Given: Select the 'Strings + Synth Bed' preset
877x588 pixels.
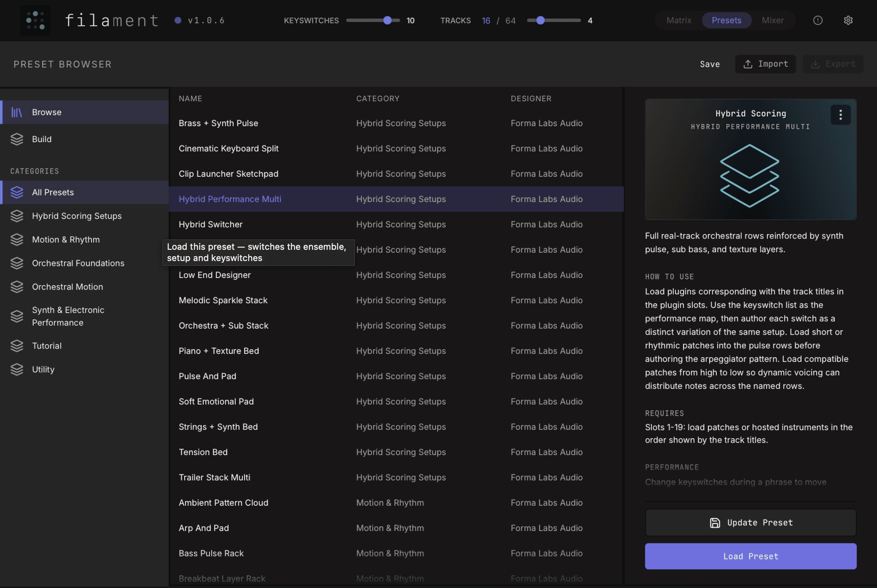Looking at the screenshot, I should point(396,427).
